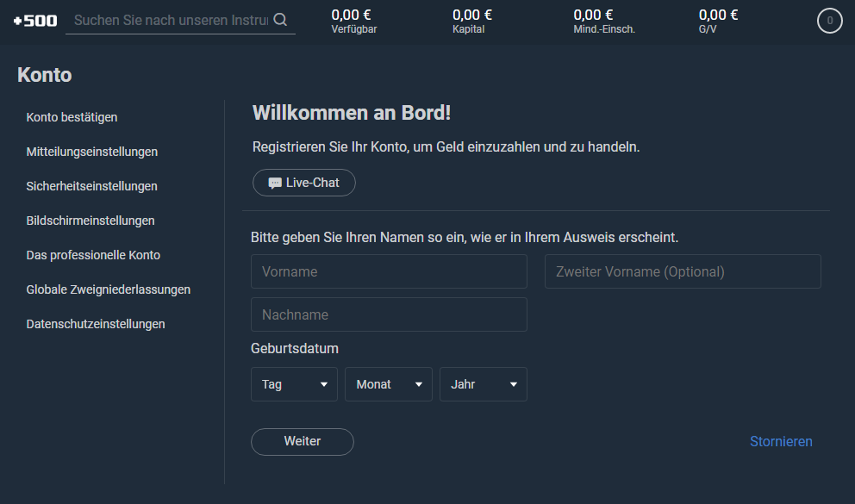Focus the Vorname input field

pyautogui.click(x=389, y=271)
